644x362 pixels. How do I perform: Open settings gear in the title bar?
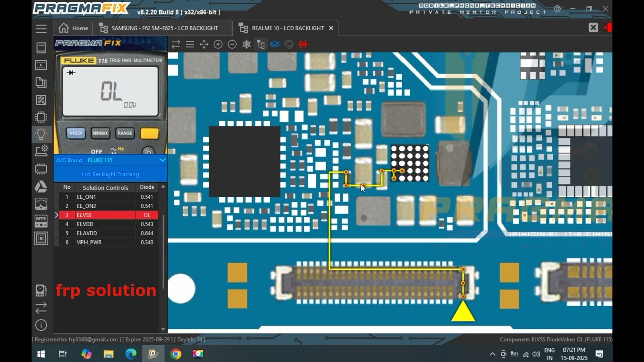point(557,9)
